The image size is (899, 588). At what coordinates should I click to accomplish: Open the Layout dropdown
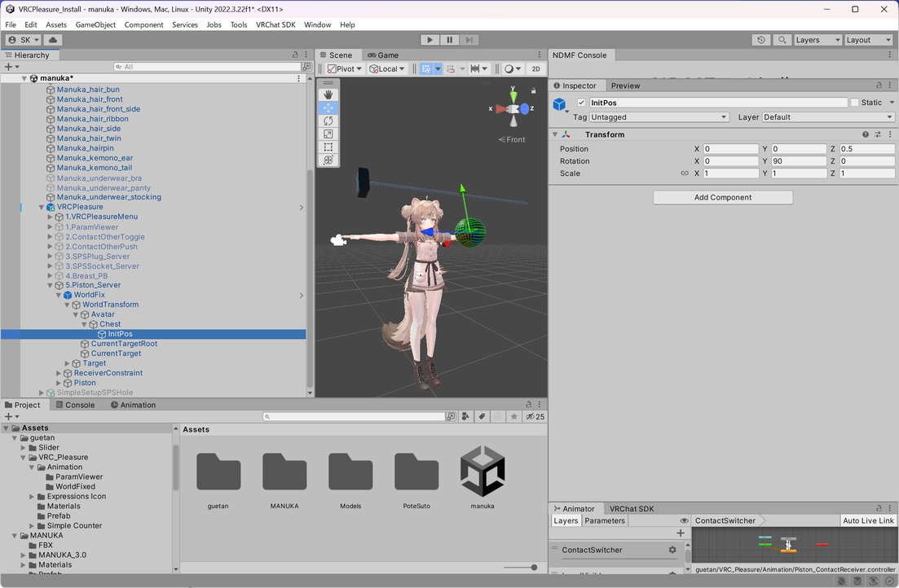(x=869, y=40)
